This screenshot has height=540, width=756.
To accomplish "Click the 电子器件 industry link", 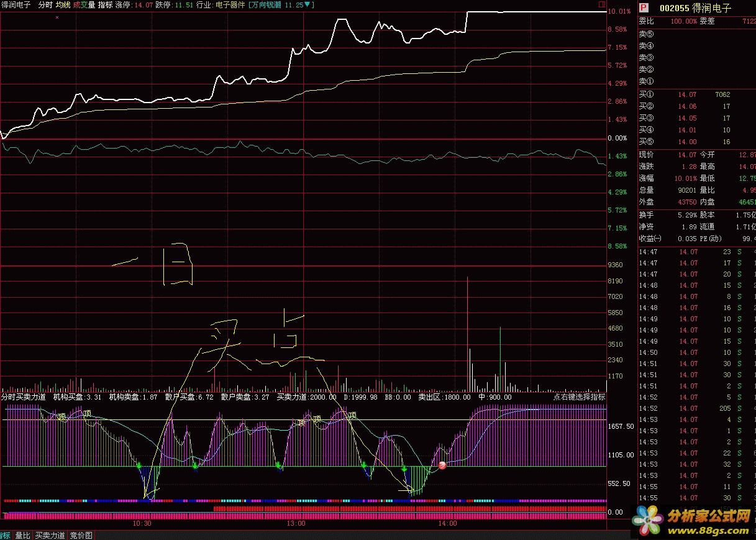I will click(x=230, y=4).
